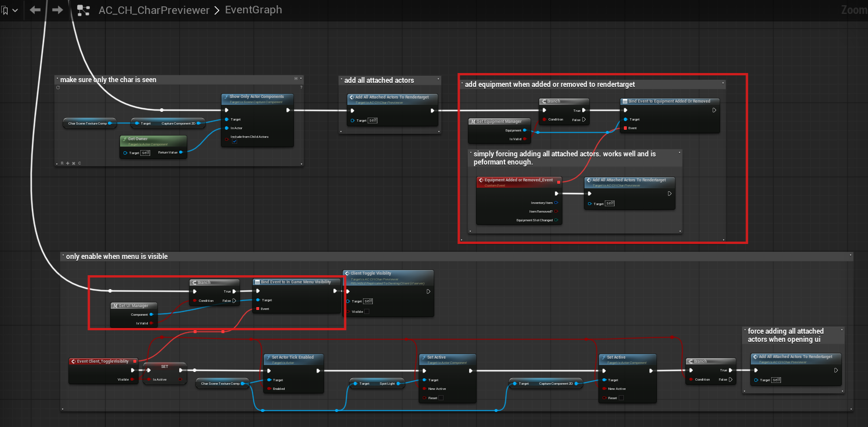Select the 'only enable when menu is visible' comment title
Viewport: 868px width, 427px height.
point(117,256)
